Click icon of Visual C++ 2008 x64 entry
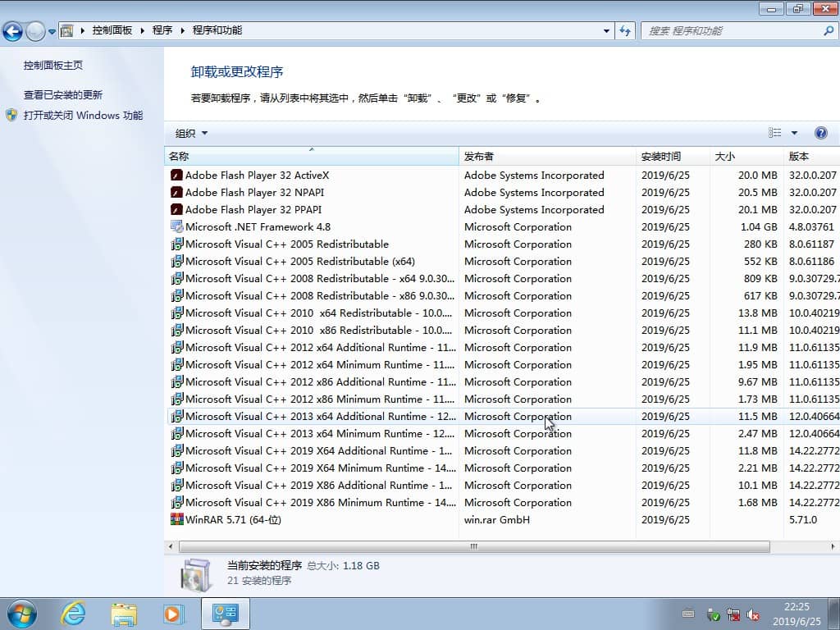Viewport: 840px width, 630px height. tap(176, 279)
